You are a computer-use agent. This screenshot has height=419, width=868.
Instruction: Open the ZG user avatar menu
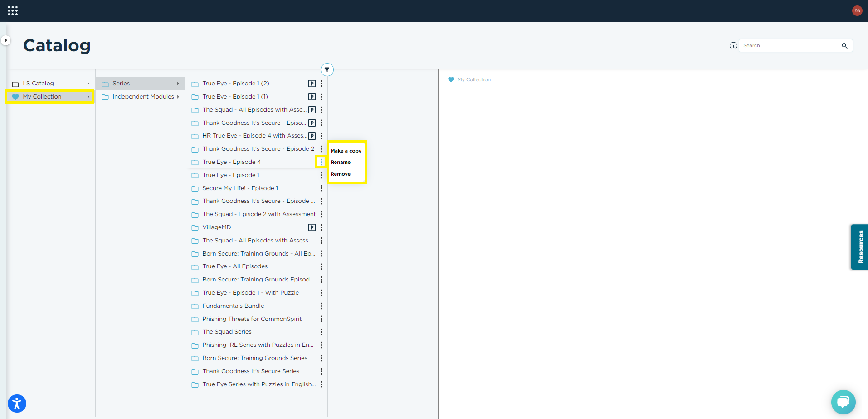click(857, 11)
